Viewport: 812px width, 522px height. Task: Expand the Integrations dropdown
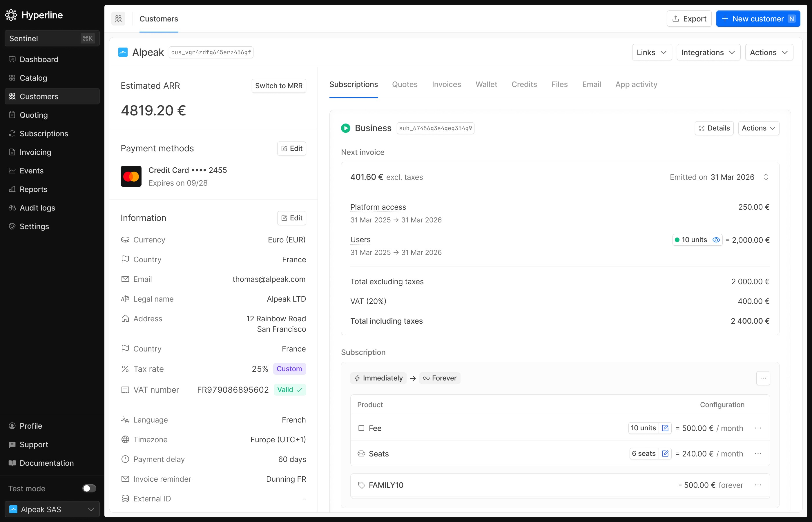(708, 52)
